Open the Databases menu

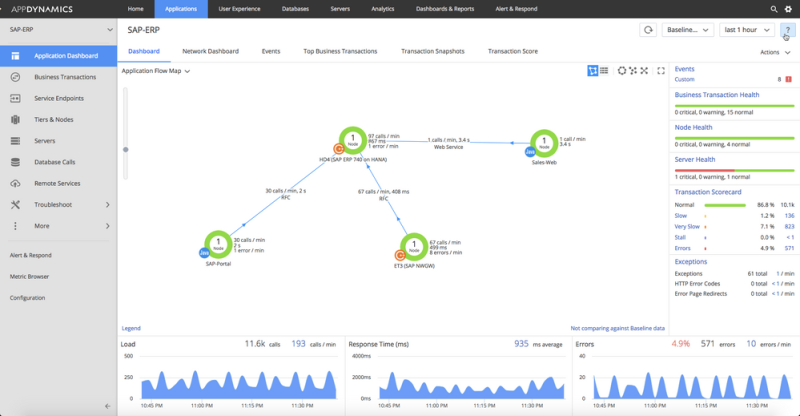(x=295, y=9)
